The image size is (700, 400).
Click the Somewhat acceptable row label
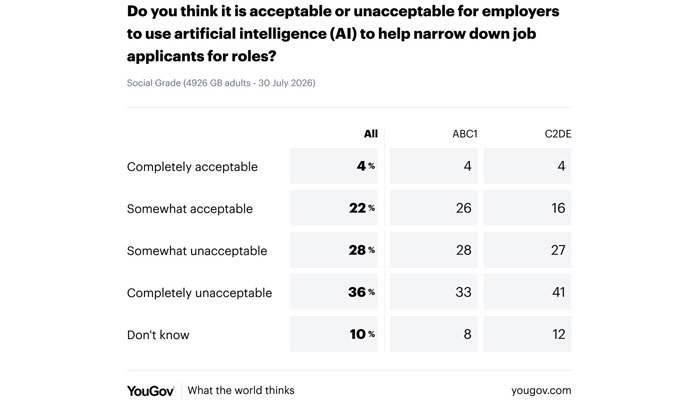(x=190, y=208)
